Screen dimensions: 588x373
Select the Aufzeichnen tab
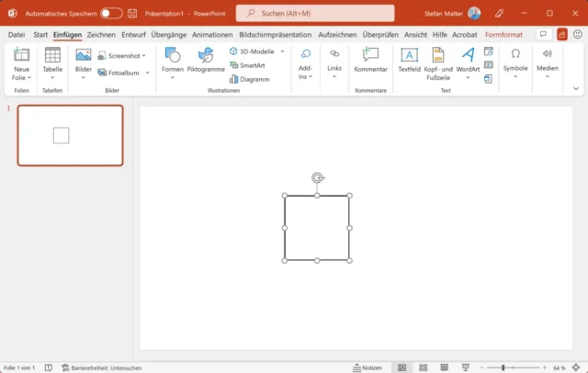[x=337, y=35]
